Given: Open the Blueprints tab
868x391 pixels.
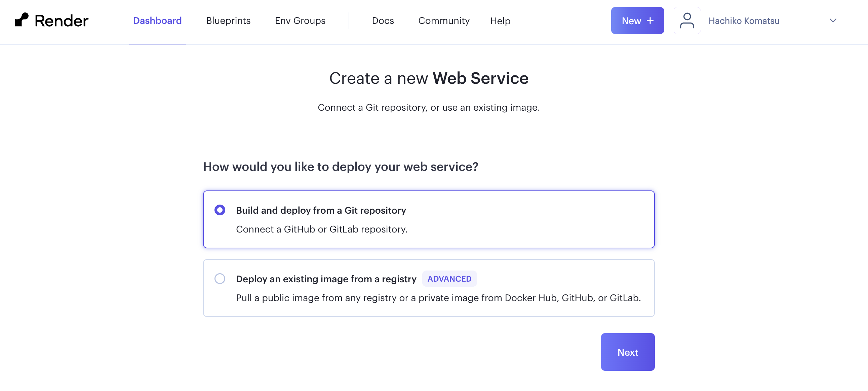Looking at the screenshot, I should pyautogui.click(x=228, y=21).
